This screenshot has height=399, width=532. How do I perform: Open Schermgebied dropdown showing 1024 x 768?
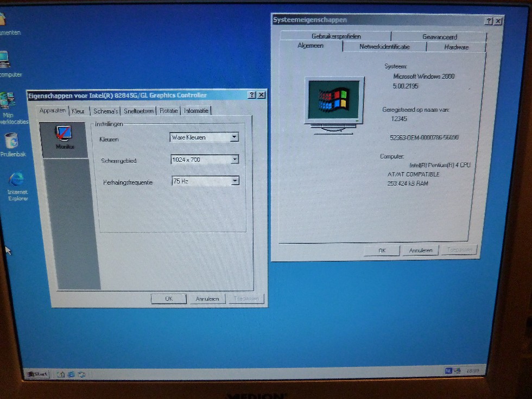pos(205,160)
